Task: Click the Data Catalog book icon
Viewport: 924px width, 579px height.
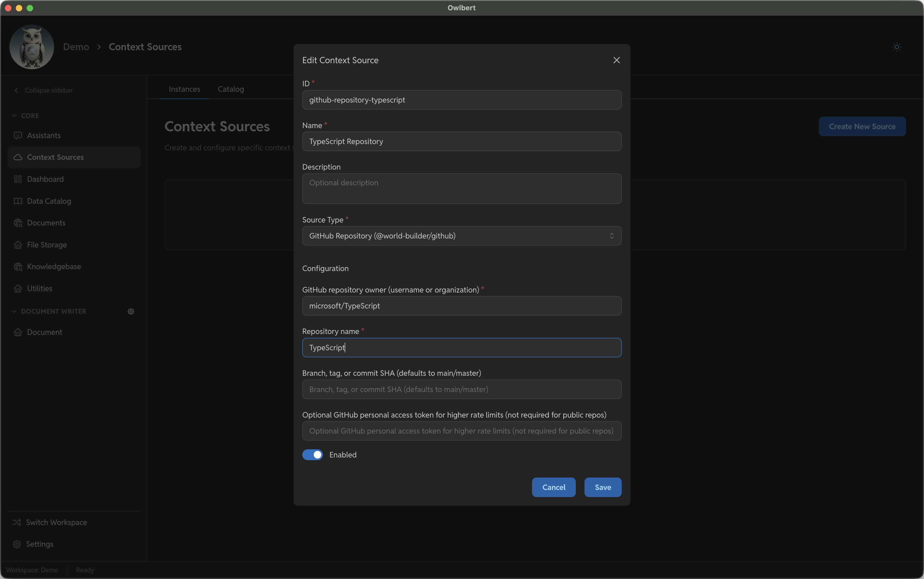Action: [18, 201]
